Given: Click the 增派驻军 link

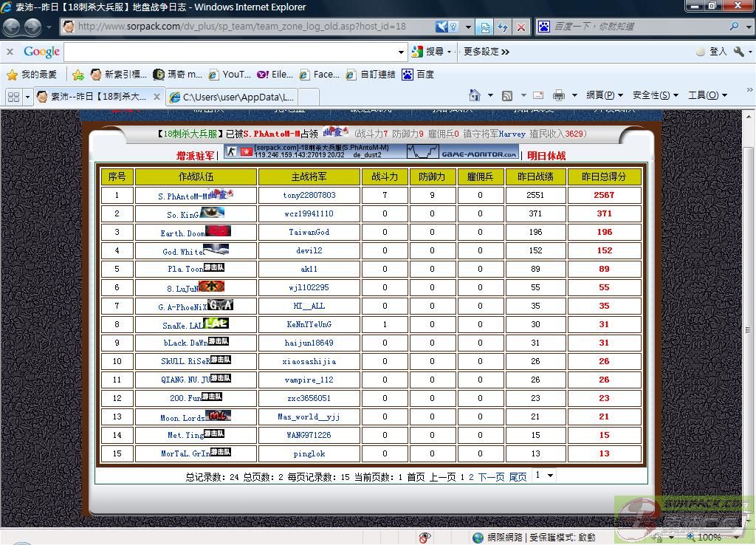Looking at the screenshot, I should pyautogui.click(x=195, y=156).
